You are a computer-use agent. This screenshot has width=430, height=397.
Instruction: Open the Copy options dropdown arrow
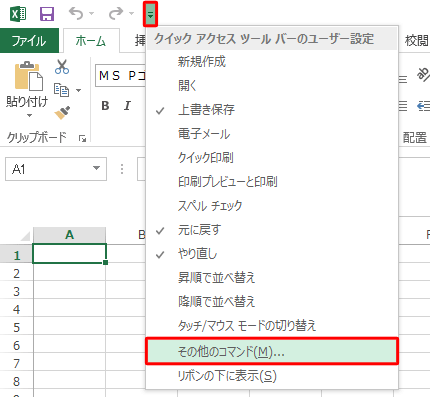(79, 90)
